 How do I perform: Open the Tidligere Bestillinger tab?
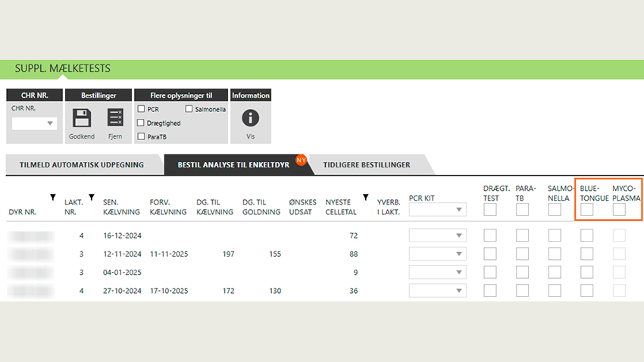(367, 164)
